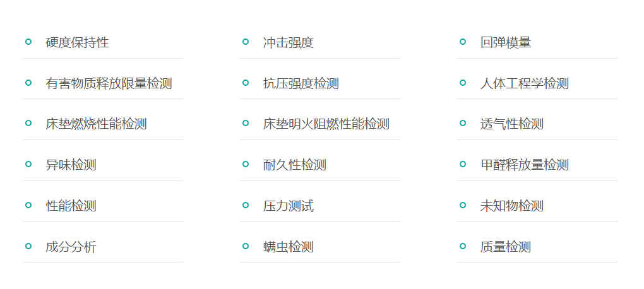Image resolution: width=644 pixels, height=289 pixels.
Task: Select the 压力测试 link
Action: (x=288, y=206)
